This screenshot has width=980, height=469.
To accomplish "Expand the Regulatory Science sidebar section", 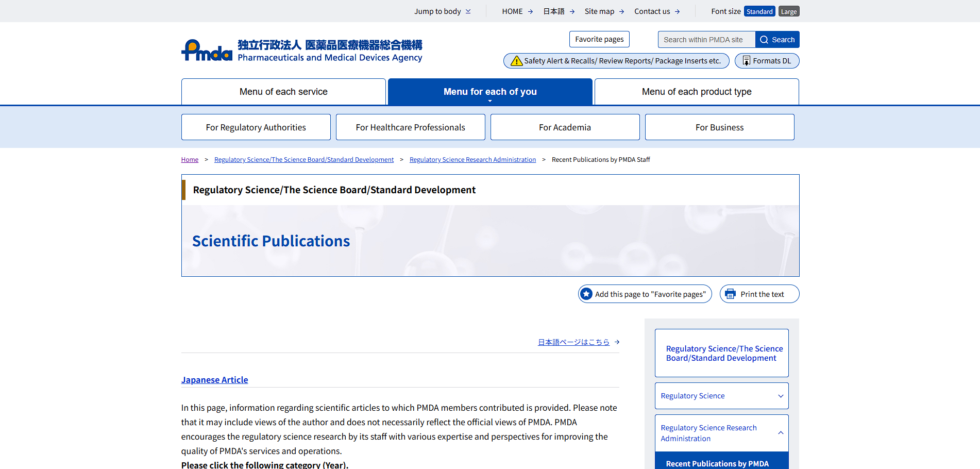I will (x=780, y=396).
